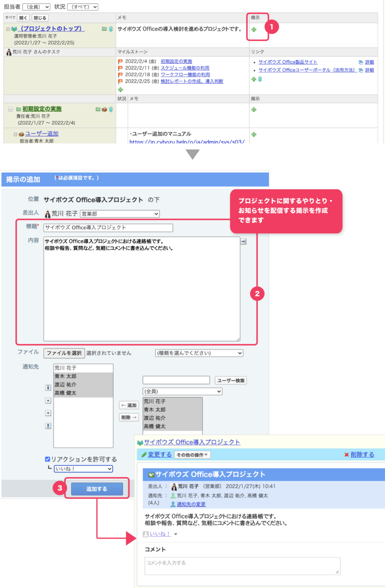Click the box icon in the 初期設定の実施 row
Viewport: 385px width, 588px height.
104,109
